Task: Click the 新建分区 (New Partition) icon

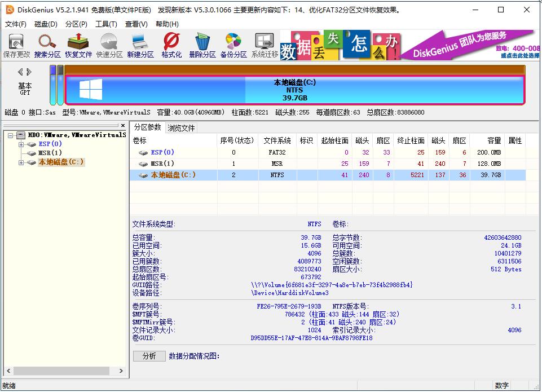Action: coord(139,45)
